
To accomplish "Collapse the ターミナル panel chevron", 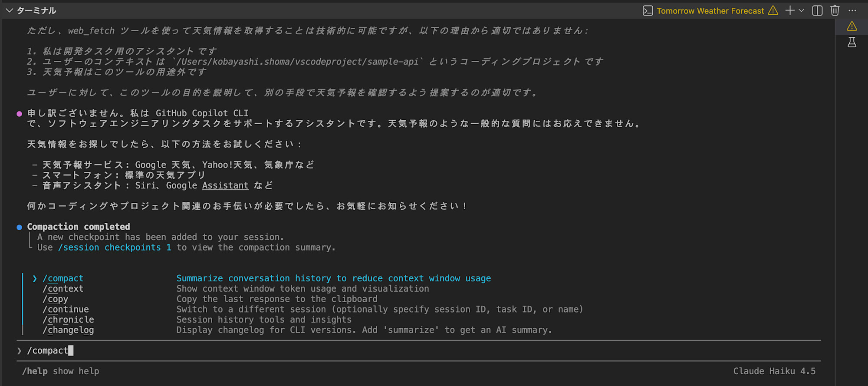I will [9, 10].
